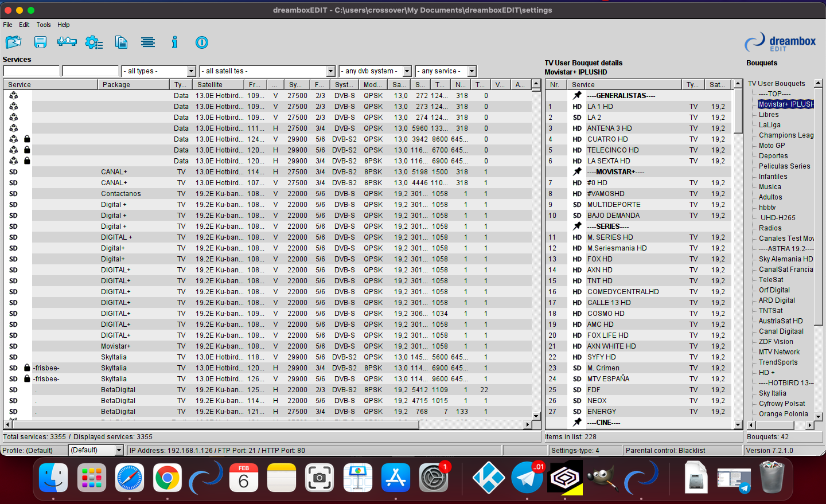Click the open settings folder toolbar icon
The width and height of the screenshot is (826, 504).
[13, 42]
